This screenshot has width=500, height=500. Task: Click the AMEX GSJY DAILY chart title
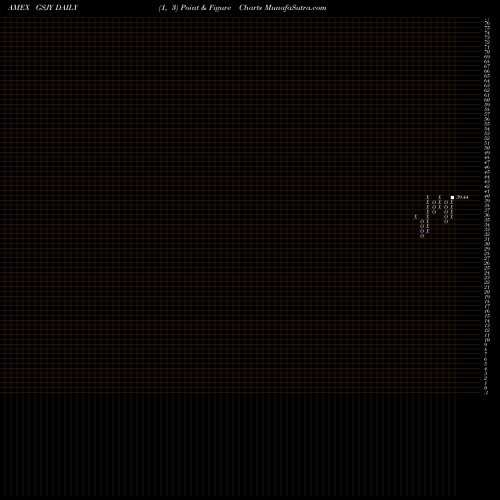(x=43, y=8)
